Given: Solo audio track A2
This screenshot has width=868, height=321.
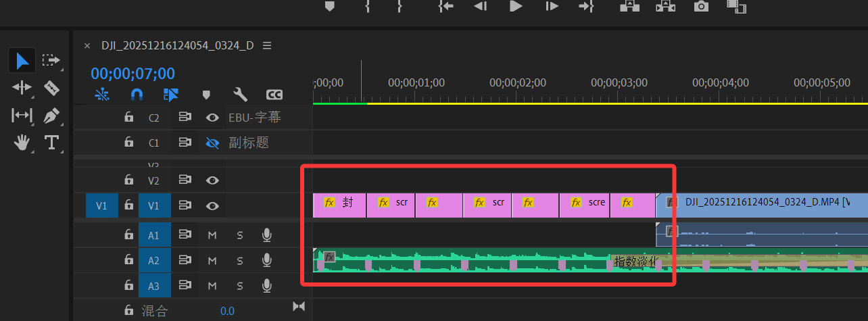Looking at the screenshot, I should [x=240, y=260].
